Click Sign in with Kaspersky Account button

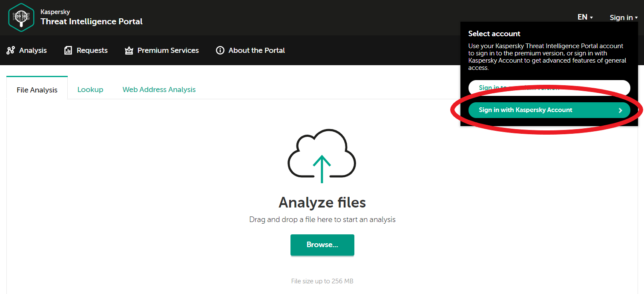(x=549, y=110)
